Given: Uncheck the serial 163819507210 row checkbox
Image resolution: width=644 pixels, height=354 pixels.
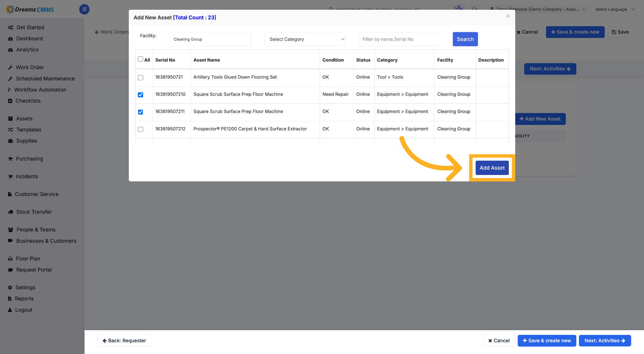Looking at the screenshot, I should point(141,95).
